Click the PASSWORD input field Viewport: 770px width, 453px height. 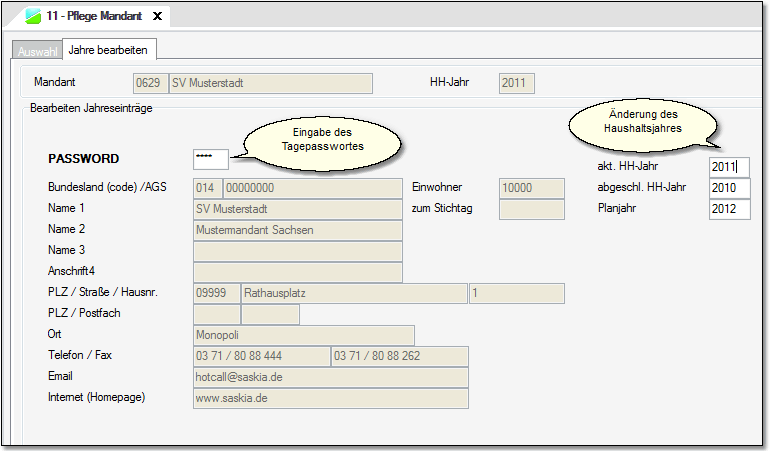211,159
